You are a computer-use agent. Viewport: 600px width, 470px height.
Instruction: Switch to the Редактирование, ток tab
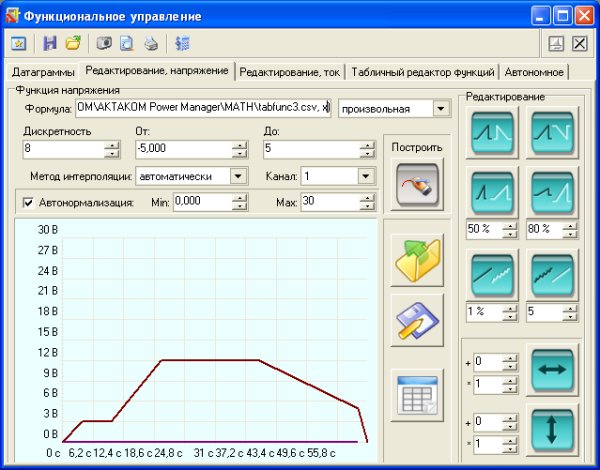290,72
